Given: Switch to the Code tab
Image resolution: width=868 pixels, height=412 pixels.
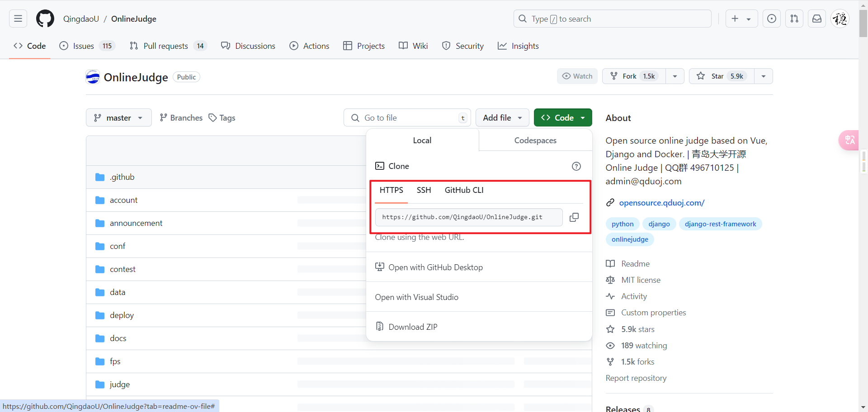Looking at the screenshot, I should 30,46.
